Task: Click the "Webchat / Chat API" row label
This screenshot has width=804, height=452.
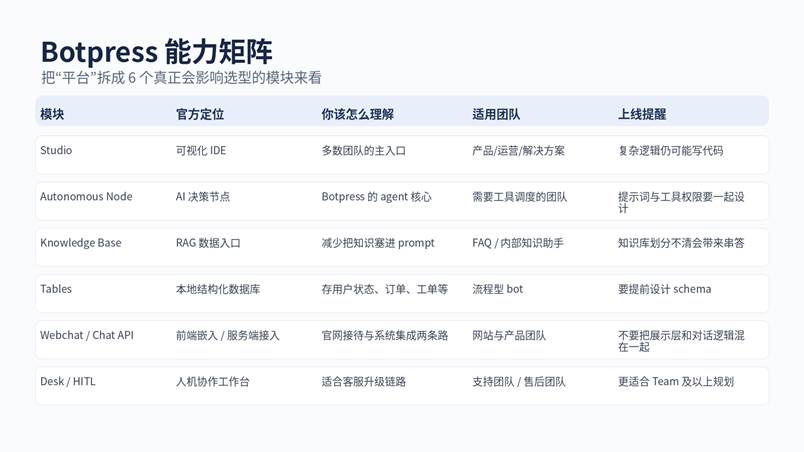Action: [86, 335]
